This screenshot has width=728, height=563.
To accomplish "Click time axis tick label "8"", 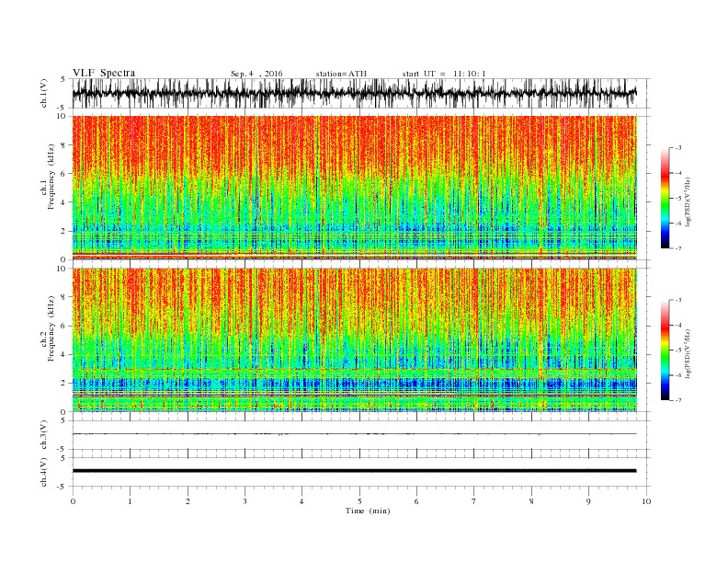I will (x=531, y=501).
